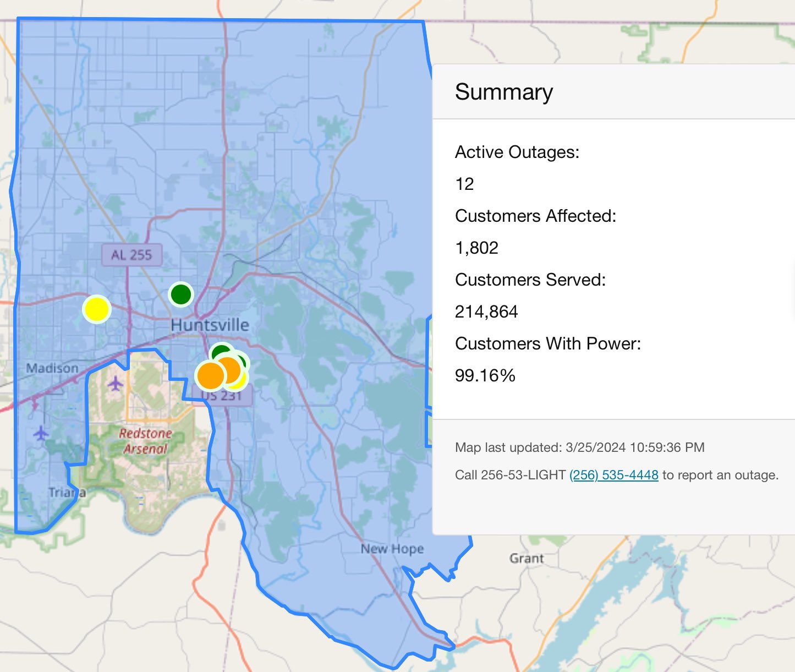Select the 'Customers Served:' label
Screen dimensions: 795x672
click(530, 280)
